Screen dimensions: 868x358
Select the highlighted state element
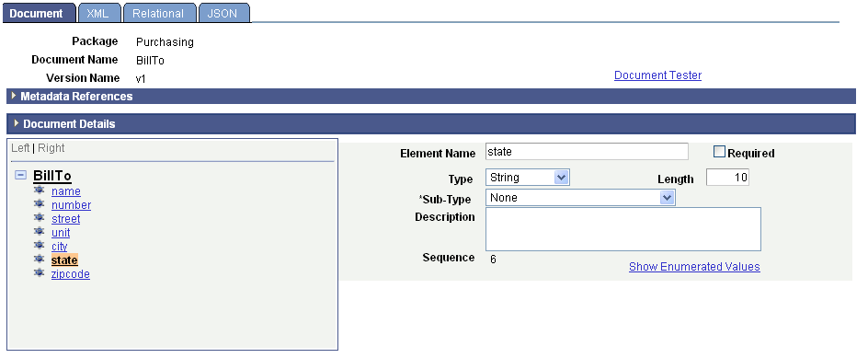64,260
